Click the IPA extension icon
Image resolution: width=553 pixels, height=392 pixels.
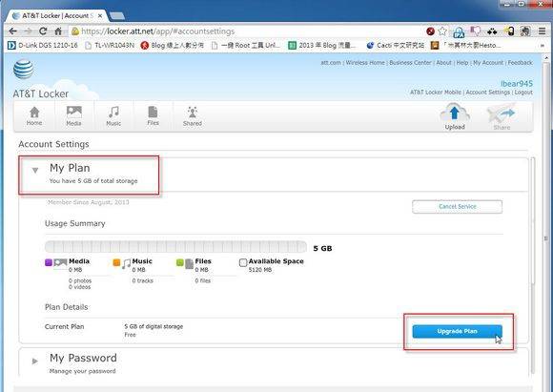459,32
